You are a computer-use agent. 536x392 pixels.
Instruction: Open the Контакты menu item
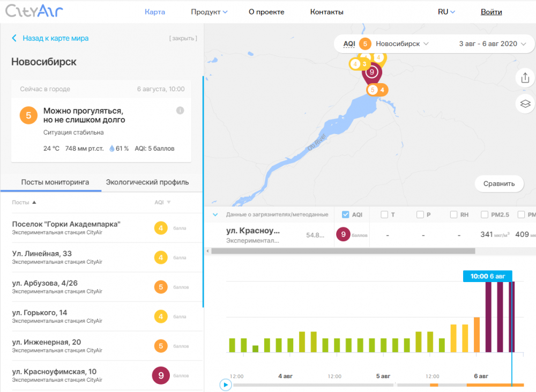coord(326,12)
